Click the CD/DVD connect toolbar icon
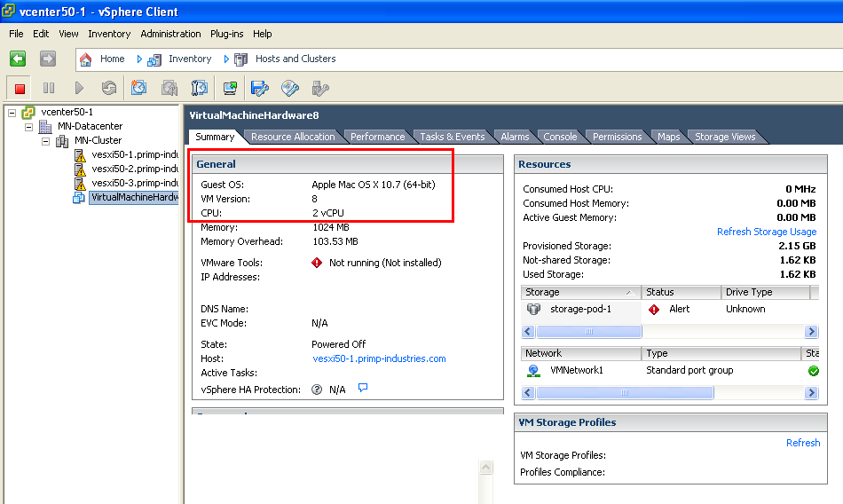Image resolution: width=843 pixels, height=504 pixels. pos(290,88)
